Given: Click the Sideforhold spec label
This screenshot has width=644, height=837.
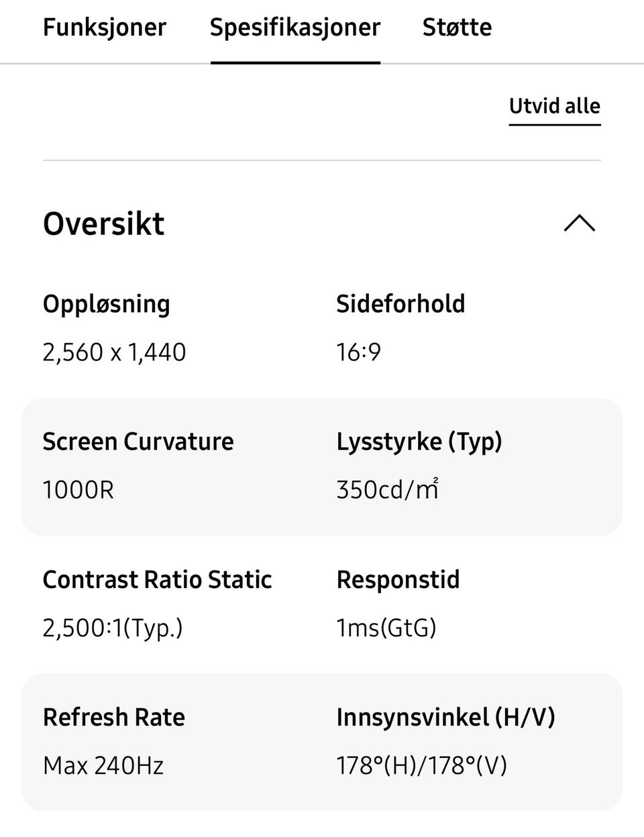Looking at the screenshot, I should click(x=400, y=304).
